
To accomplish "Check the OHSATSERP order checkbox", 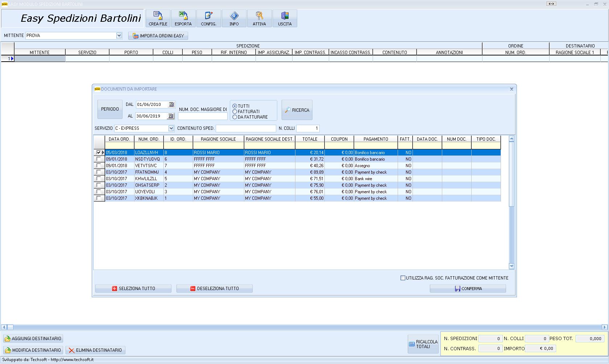I will (x=99, y=185).
